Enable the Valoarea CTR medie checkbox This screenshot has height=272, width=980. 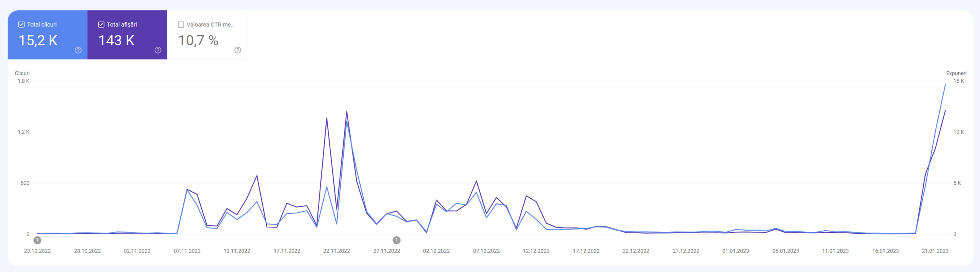coord(181,25)
